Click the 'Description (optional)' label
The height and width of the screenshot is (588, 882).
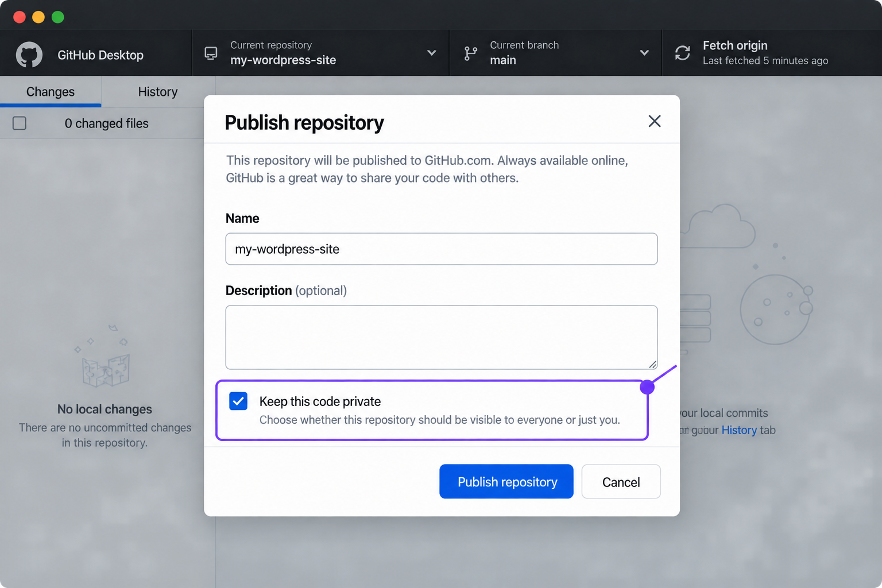(x=286, y=291)
